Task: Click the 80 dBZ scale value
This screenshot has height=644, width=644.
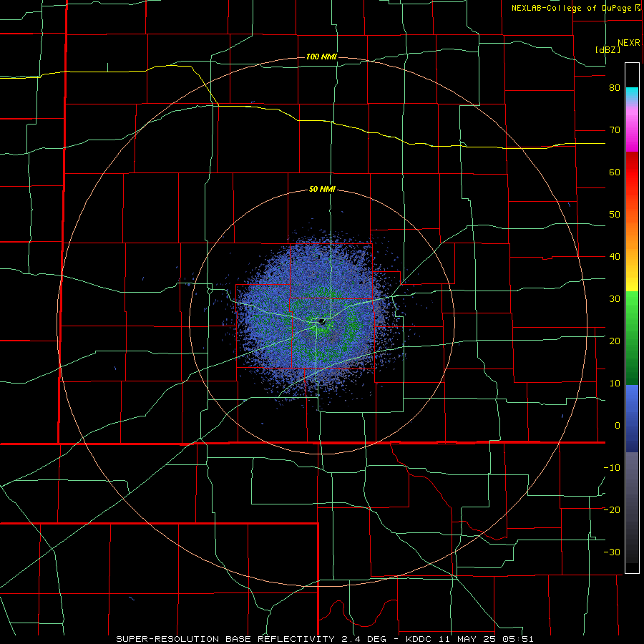Action: click(615, 88)
